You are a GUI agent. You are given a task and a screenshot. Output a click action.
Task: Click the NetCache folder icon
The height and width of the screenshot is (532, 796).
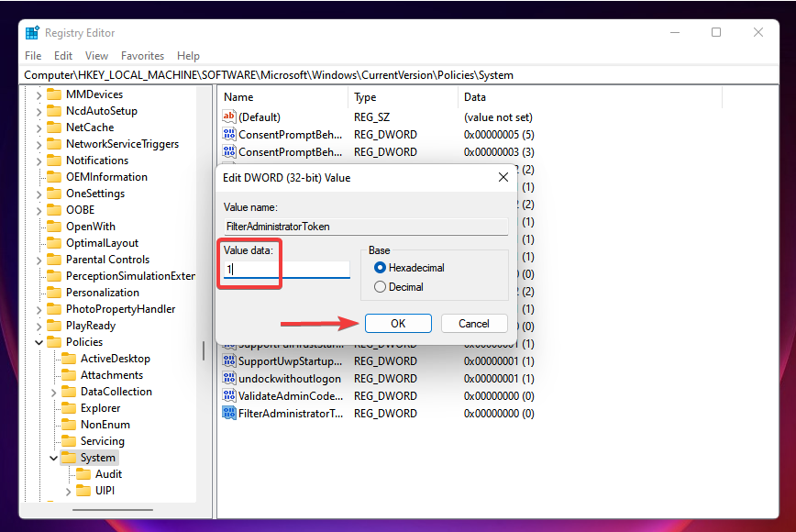pyautogui.click(x=54, y=127)
